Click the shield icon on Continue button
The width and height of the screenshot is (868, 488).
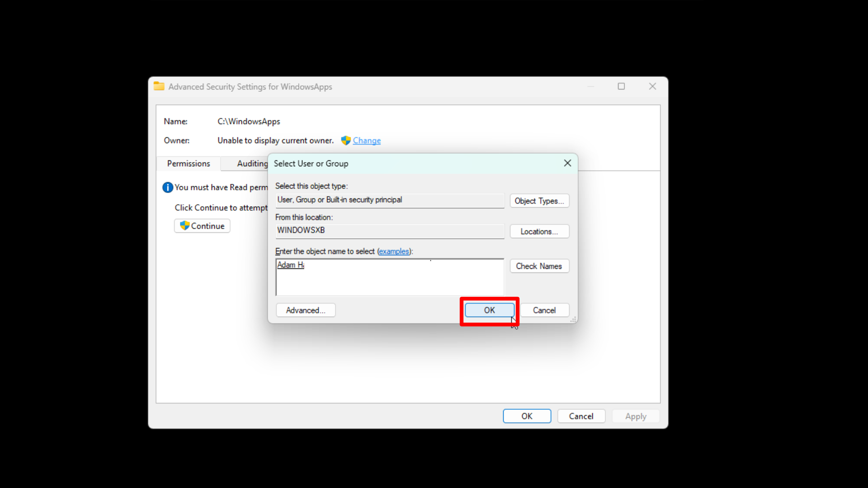click(x=184, y=226)
